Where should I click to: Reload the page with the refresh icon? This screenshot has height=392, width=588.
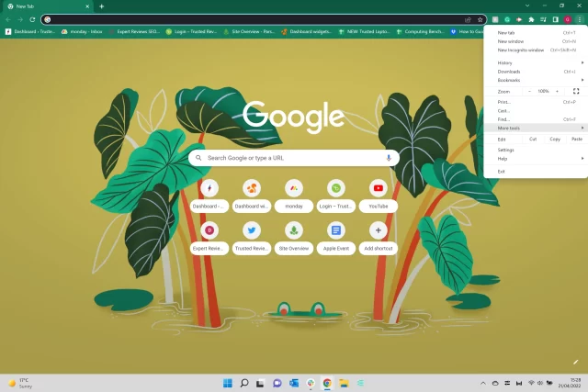point(33,19)
